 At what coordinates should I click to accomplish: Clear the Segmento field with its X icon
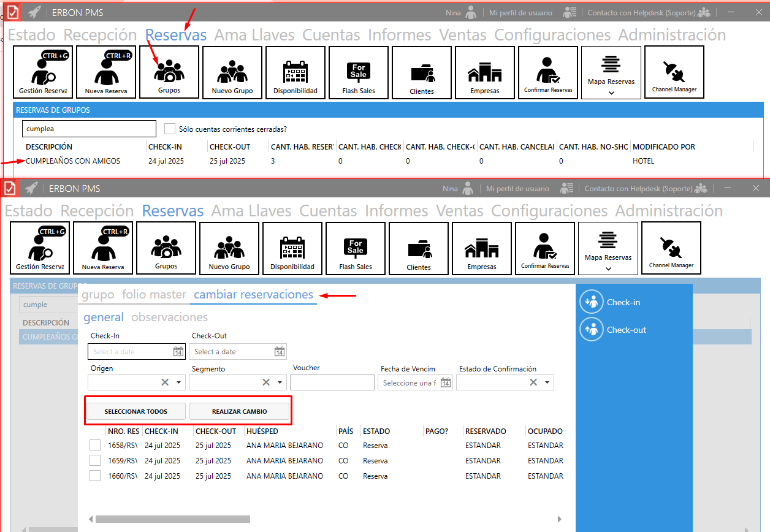click(x=266, y=382)
